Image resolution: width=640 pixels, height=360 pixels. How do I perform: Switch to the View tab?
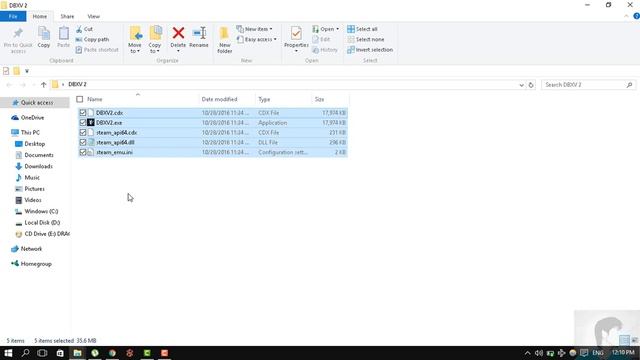(x=93, y=16)
